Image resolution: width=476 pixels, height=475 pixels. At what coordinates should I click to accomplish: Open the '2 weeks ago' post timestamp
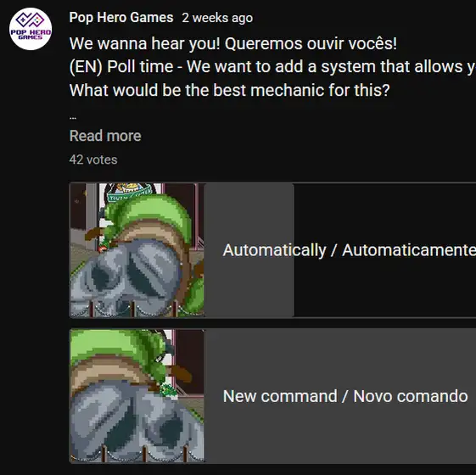coord(217,18)
